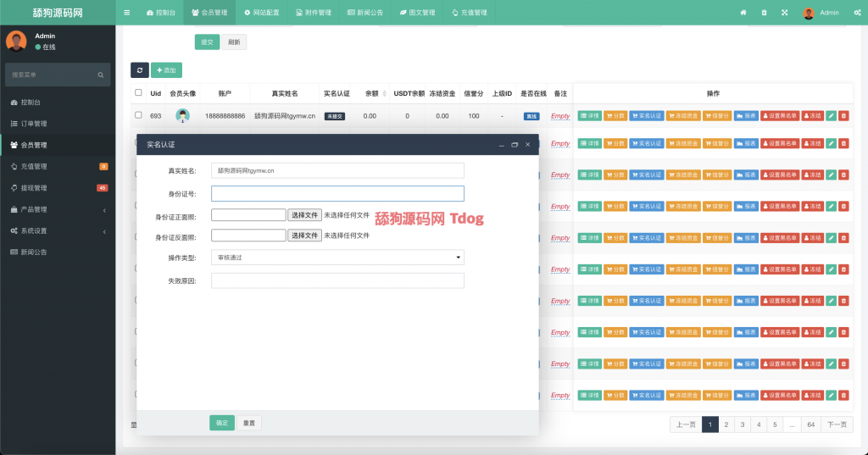Click the green 确定 button in dialog
This screenshot has height=455, width=868.
pos(221,423)
